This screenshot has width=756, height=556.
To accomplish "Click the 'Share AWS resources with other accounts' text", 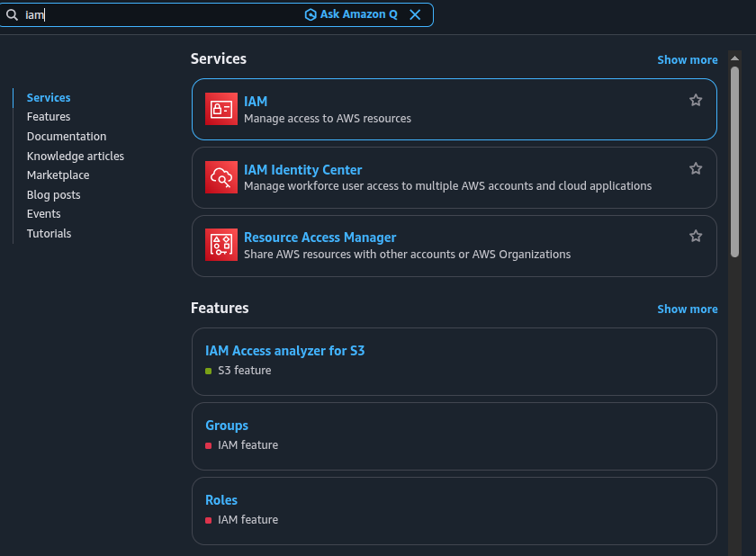I will tap(407, 255).
